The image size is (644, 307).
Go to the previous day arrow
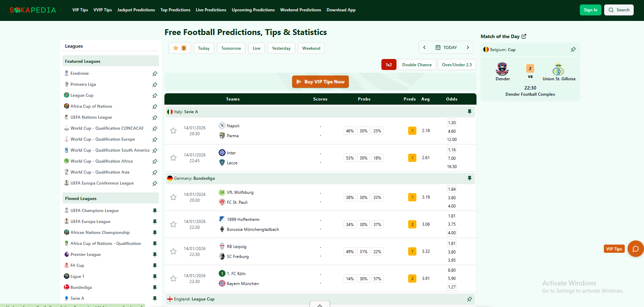click(424, 47)
